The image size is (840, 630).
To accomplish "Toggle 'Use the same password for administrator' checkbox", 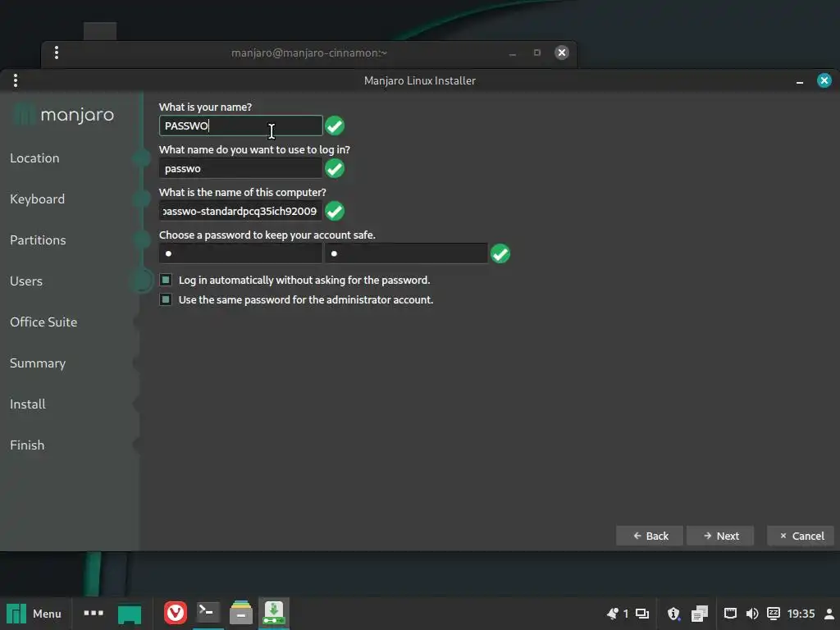I will [166, 299].
